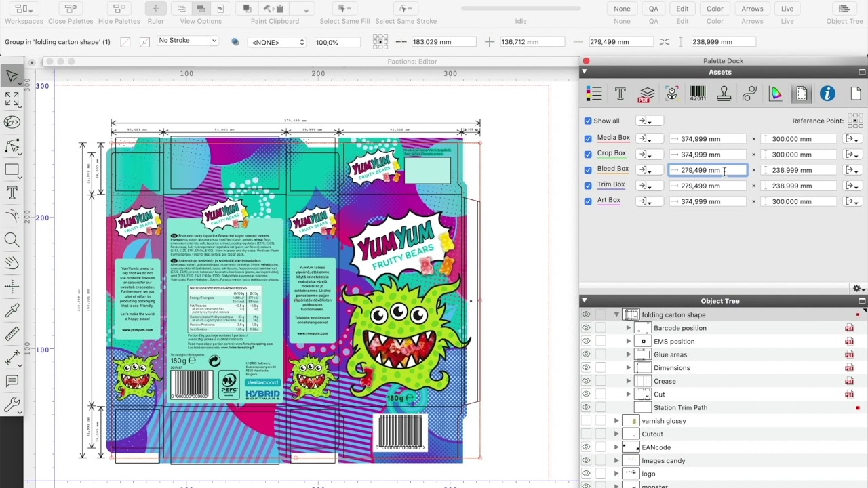Open the color gamut asset icon

point(775,94)
